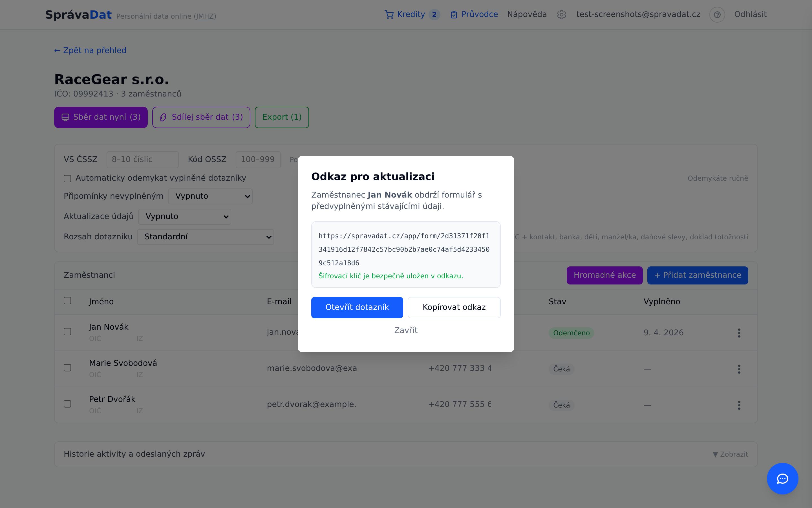Click Kopírovat odkaz button
Viewport: 812px width, 508px height.
pyautogui.click(x=454, y=307)
